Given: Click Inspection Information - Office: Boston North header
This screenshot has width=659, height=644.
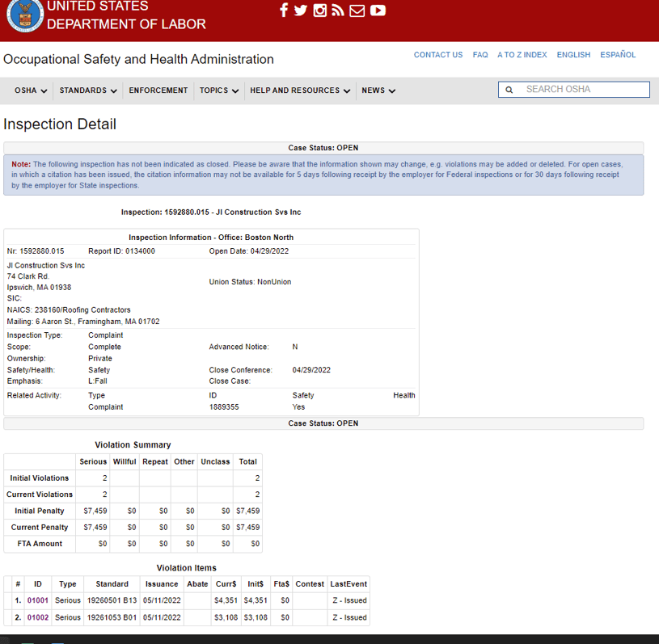Looking at the screenshot, I should (211, 238).
